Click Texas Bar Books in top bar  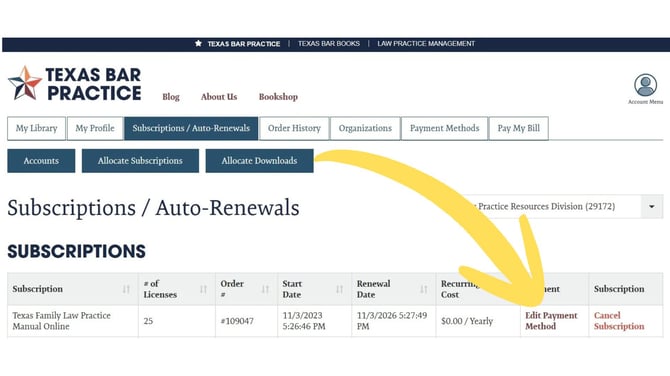329,44
